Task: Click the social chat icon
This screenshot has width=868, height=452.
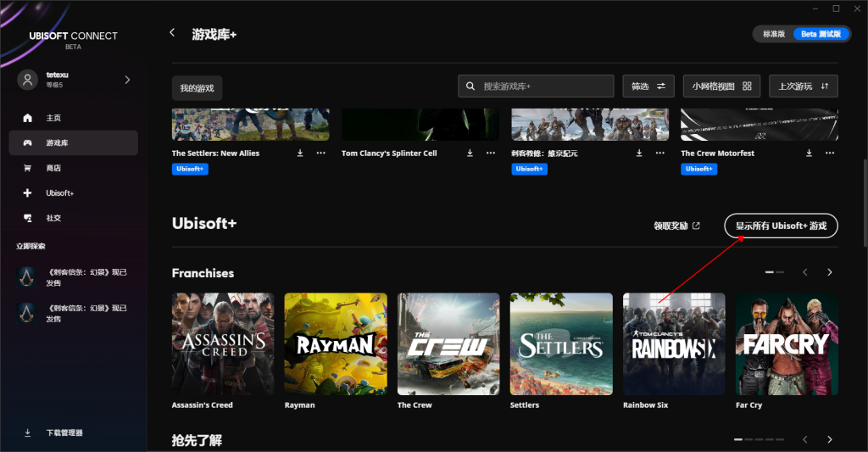Action: click(x=28, y=218)
